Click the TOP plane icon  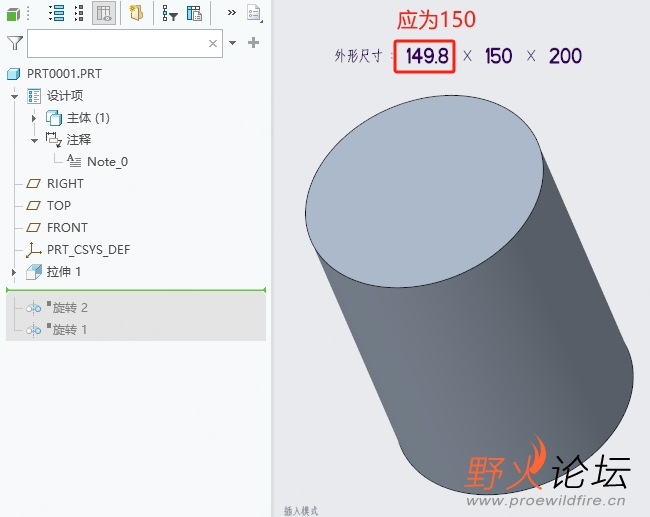click(x=34, y=206)
